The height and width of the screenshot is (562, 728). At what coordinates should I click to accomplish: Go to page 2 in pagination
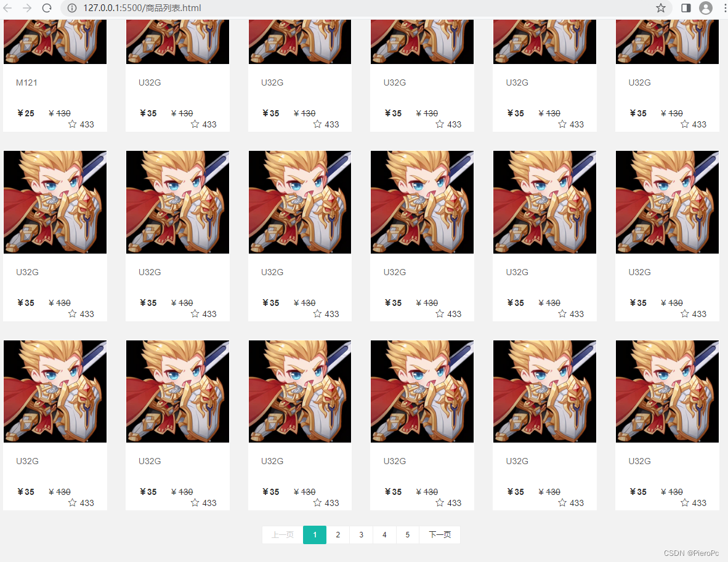(x=338, y=535)
